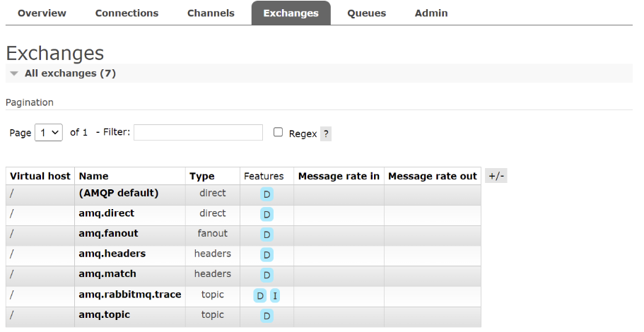Click the D badge for amq.match
Screen dimensions: 644x332
point(267,275)
